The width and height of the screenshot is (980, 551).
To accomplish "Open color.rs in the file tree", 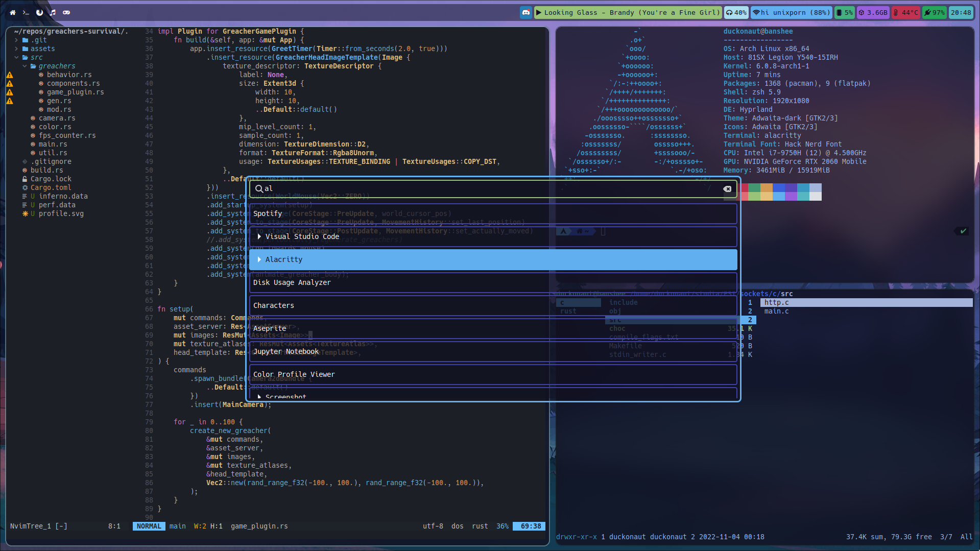I will point(55,127).
